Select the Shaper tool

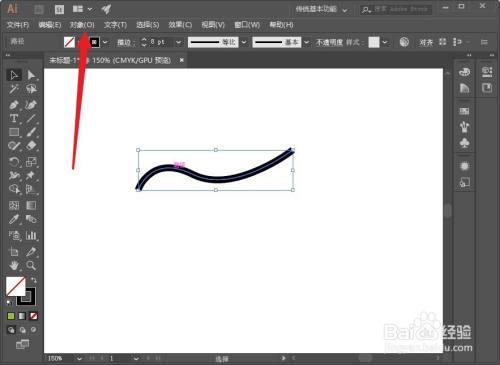pos(14,146)
